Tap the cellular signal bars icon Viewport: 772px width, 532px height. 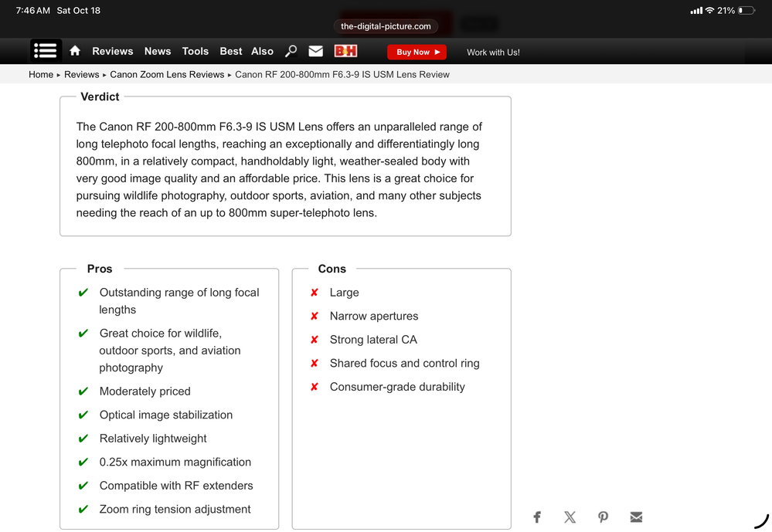tap(696, 10)
